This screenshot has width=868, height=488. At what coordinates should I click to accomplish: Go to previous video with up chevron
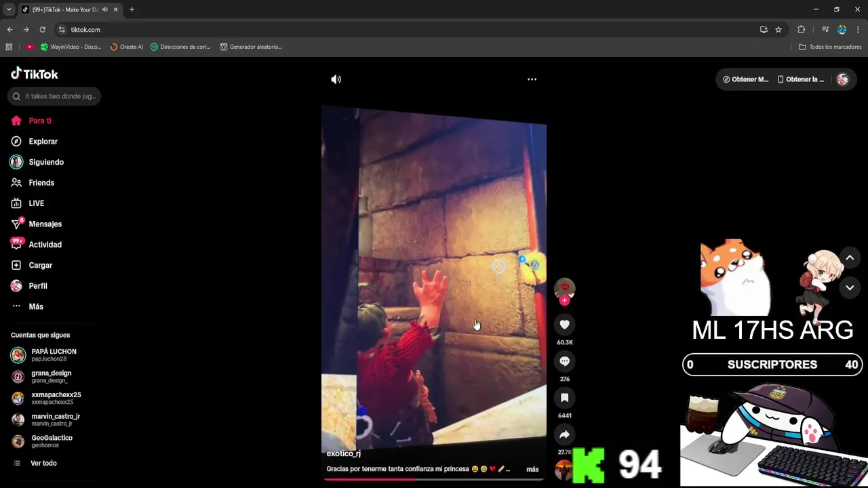(x=850, y=258)
